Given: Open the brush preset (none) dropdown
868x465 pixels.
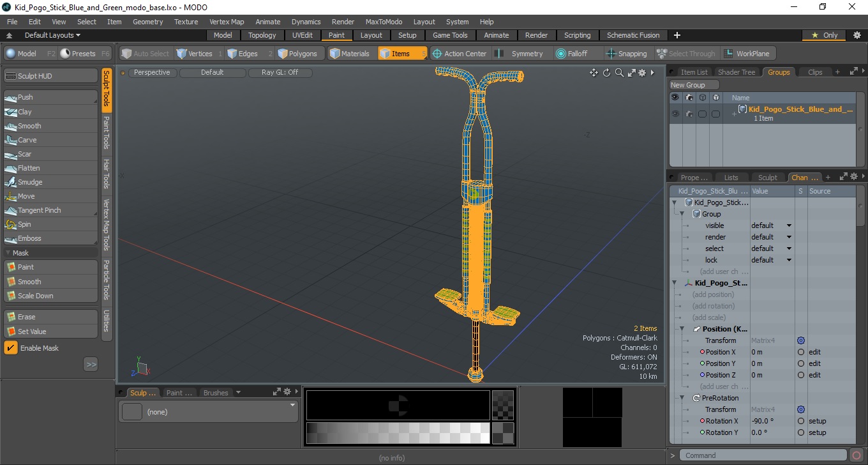Looking at the screenshot, I should point(209,412).
